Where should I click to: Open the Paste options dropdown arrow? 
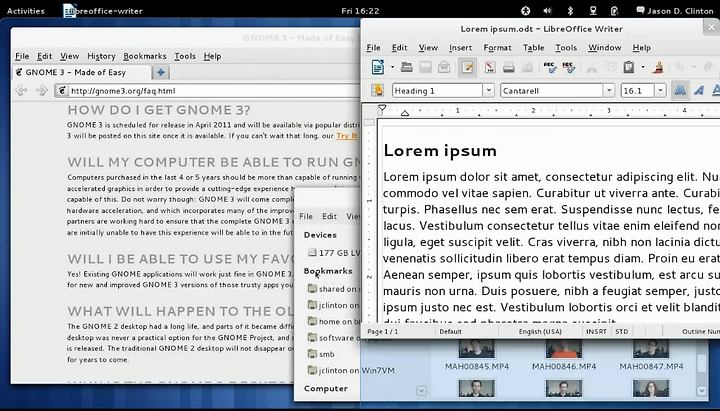(643, 68)
